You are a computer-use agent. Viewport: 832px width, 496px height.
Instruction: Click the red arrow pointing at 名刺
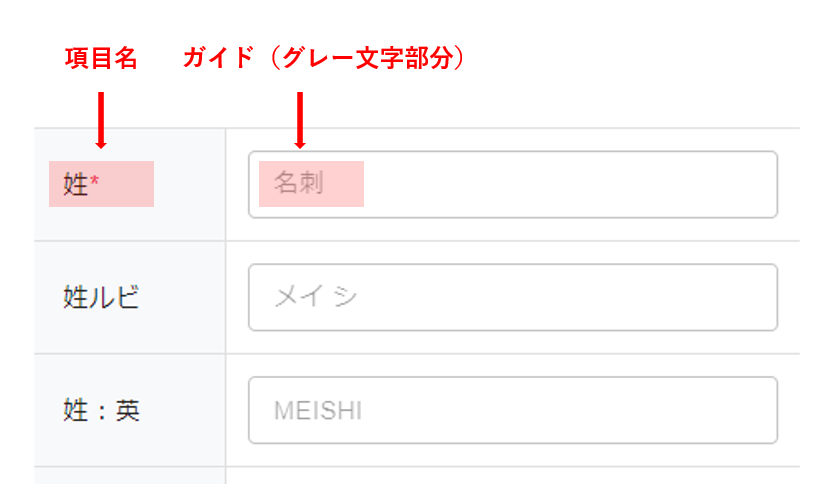[x=299, y=120]
